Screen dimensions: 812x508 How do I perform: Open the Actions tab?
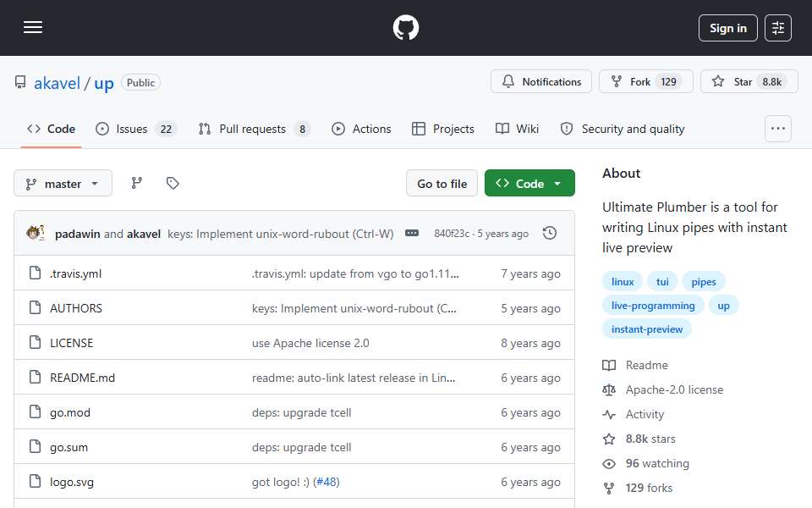point(361,129)
